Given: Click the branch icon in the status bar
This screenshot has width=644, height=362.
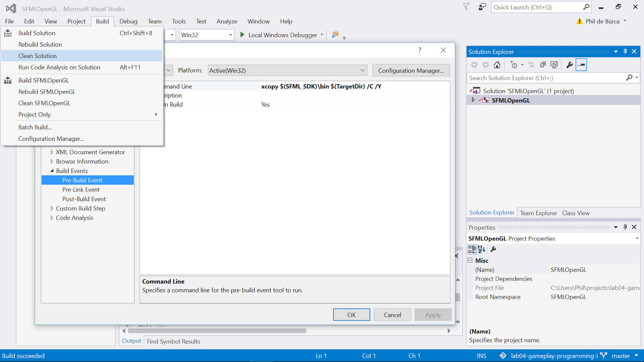Looking at the screenshot, I should pyautogui.click(x=603, y=356).
